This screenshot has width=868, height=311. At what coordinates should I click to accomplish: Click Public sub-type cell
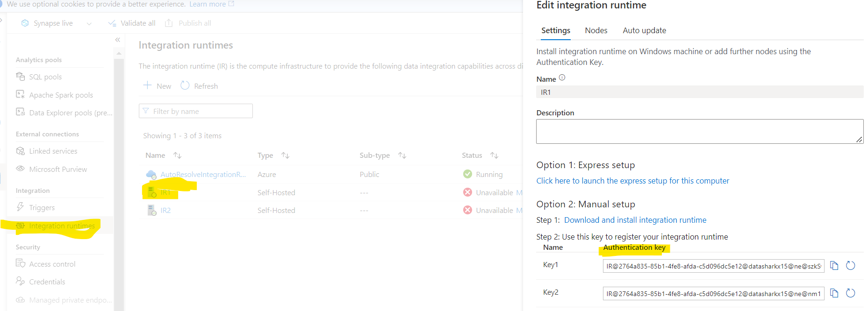point(369,174)
